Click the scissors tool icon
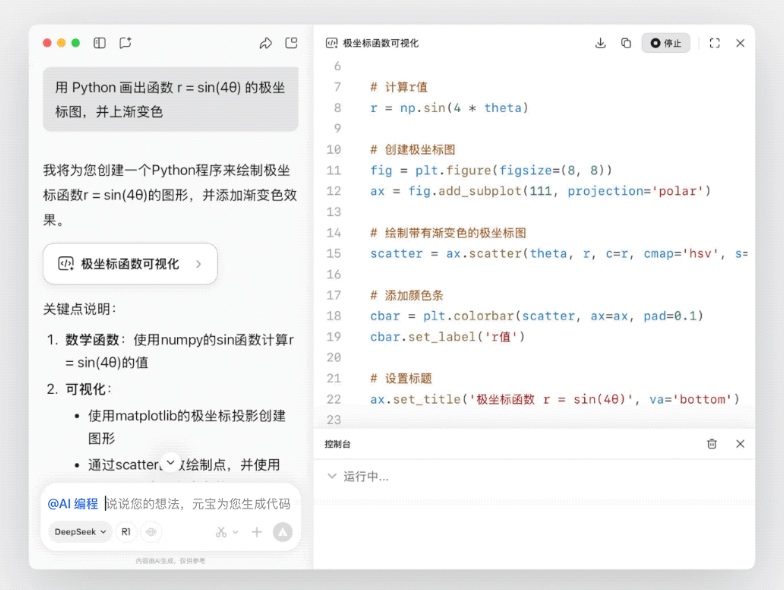Image resolution: width=784 pixels, height=590 pixels. point(222,532)
